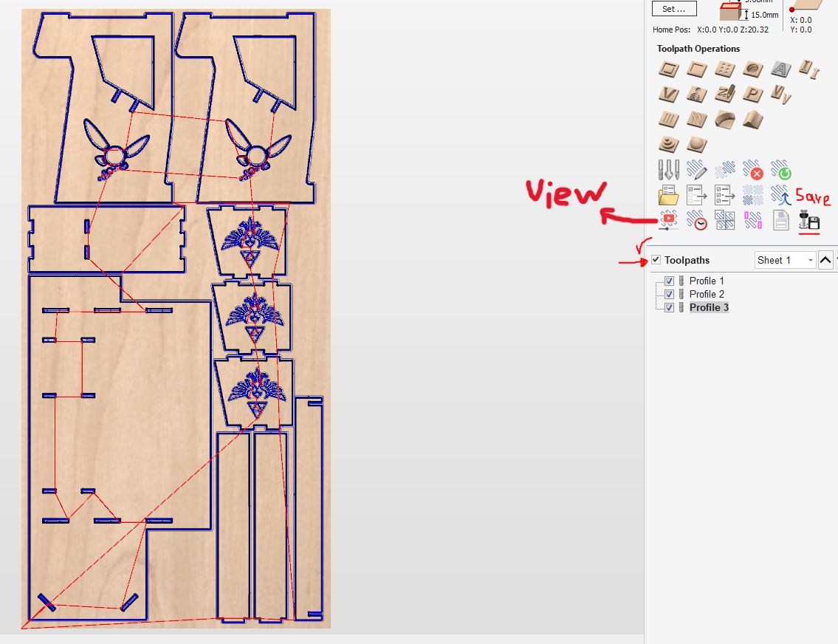Select the round recess Inlay toolpath icon
Screen dimensions: 838x644
[752, 69]
